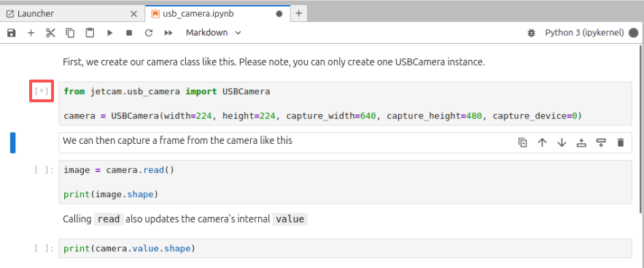The image size is (644, 268).
Task: Save the notebook with the floppy disk icon
Action: (12, 33)
